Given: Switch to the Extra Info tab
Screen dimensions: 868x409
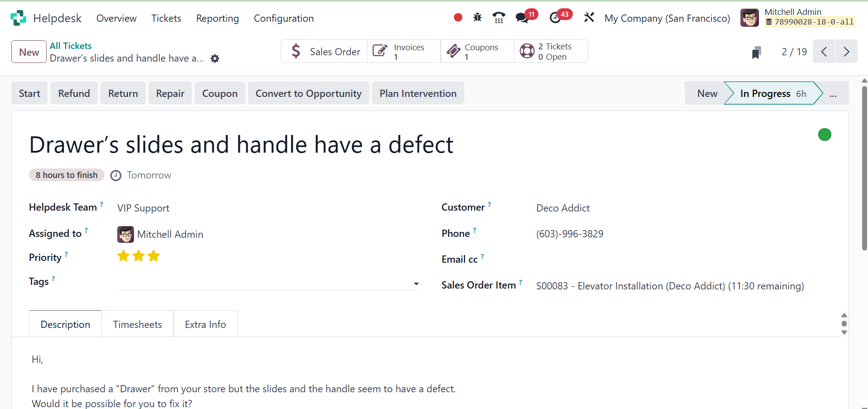Looking at the screenshot, I should [205, 324].
